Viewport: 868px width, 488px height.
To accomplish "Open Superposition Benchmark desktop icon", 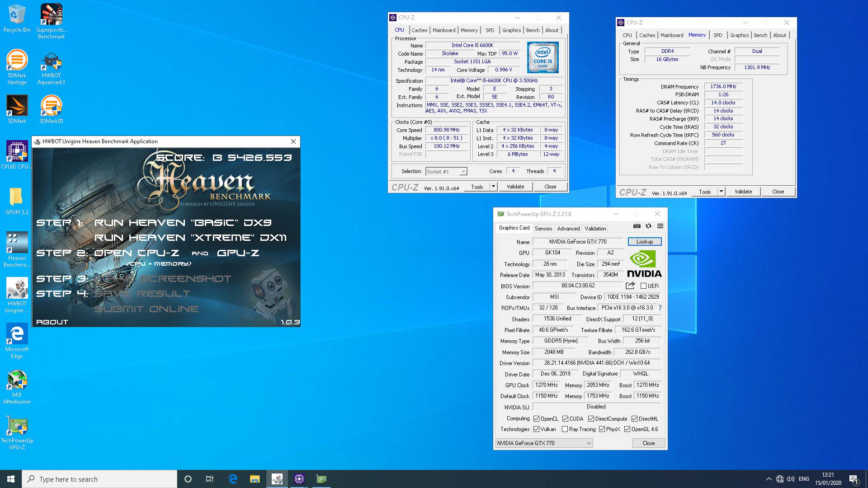I will tap(51, 21).
